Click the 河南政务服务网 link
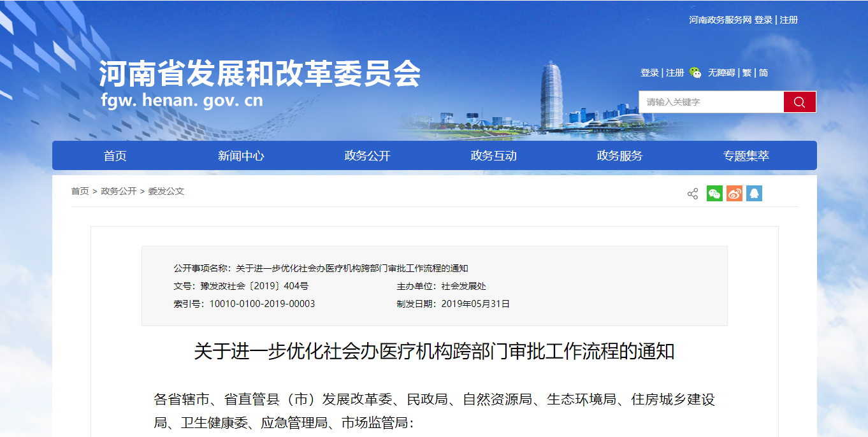868x437 pixels. click(x=720, y=20)
